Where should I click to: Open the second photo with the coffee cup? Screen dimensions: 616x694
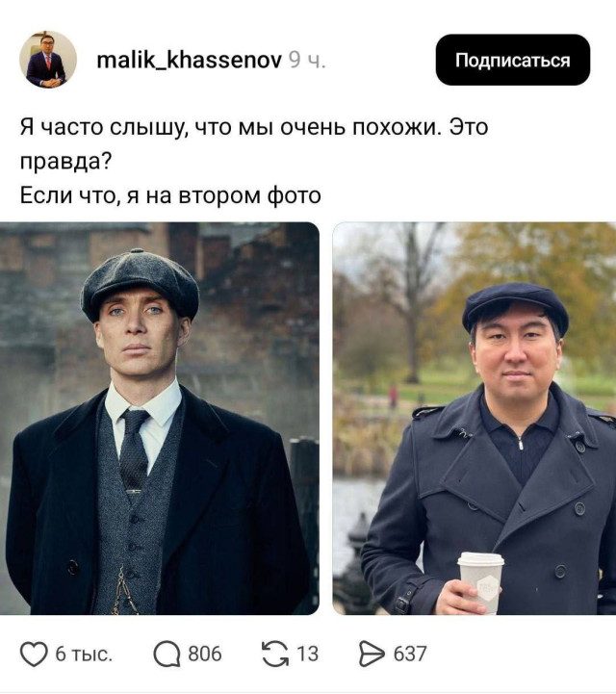[474, 419]
